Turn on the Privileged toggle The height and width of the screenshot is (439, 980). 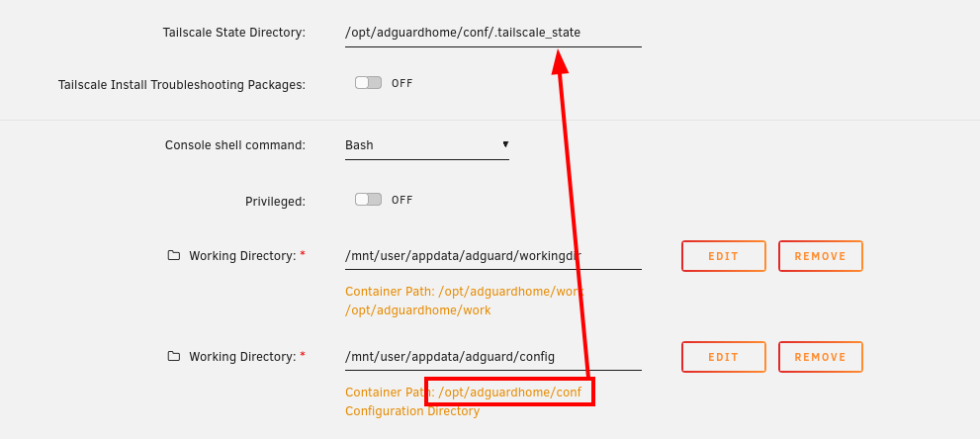pyautogui.click(x=368, y=199)
